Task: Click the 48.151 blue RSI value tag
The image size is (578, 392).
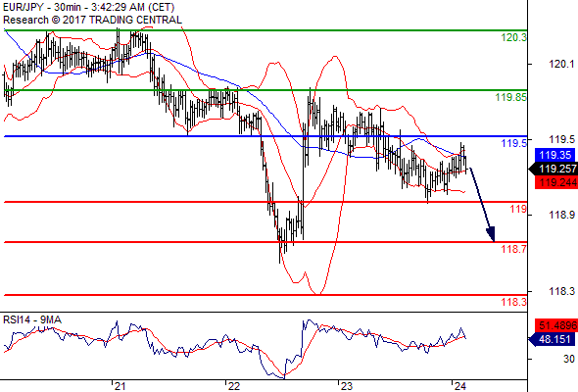Action: click(552, 339)
